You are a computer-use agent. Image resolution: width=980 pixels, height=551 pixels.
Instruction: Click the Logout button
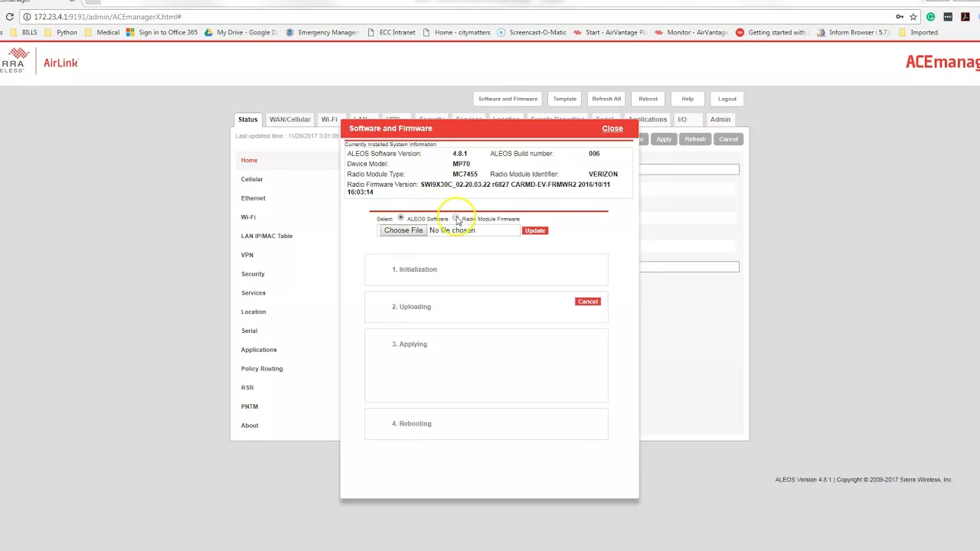click(727, 99)
